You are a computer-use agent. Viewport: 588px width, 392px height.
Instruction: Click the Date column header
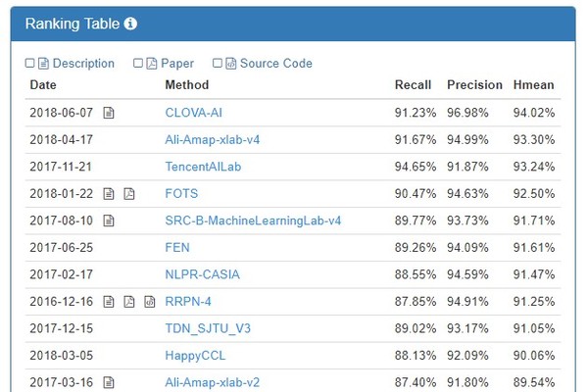click(x=43, y=85)
